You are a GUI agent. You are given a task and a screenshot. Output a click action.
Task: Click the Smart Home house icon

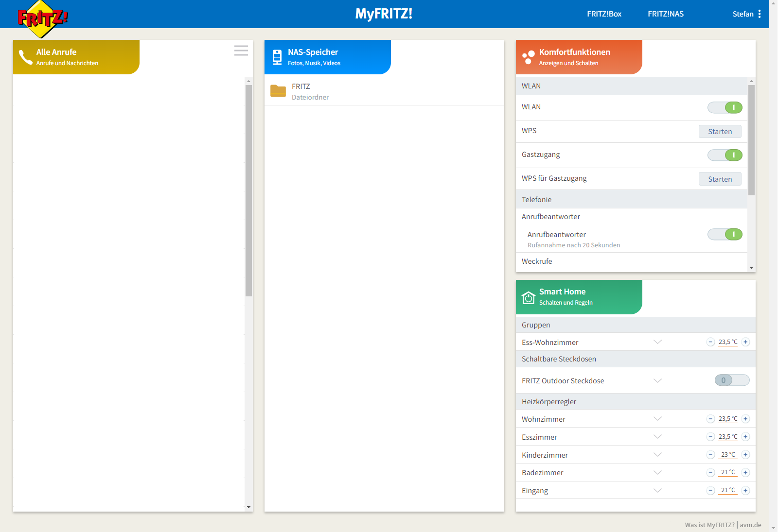click(529, 297)
